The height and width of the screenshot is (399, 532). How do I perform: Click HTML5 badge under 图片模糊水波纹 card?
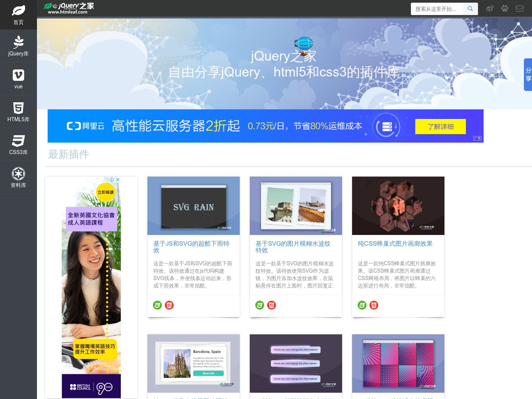(272, 305)
